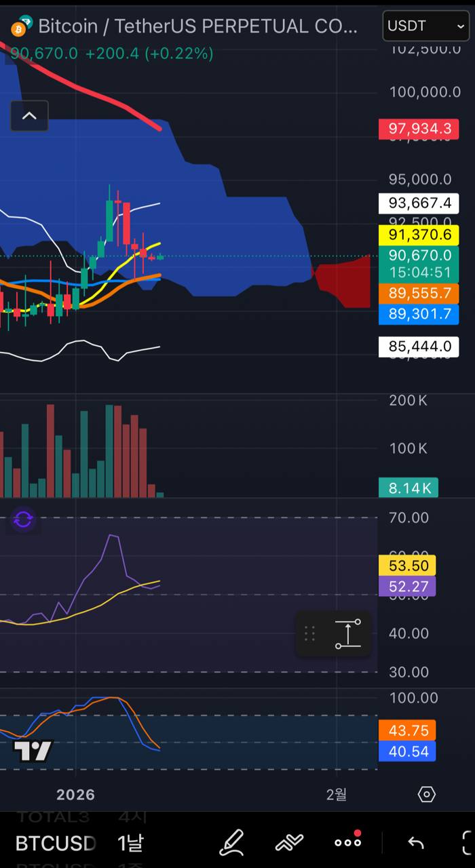Tap the TradingView logo on the chart
475x868 pixels.
[33, 751]
